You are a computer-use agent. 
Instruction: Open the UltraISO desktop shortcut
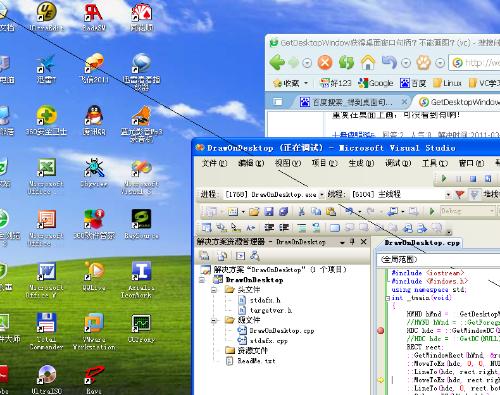46,380
